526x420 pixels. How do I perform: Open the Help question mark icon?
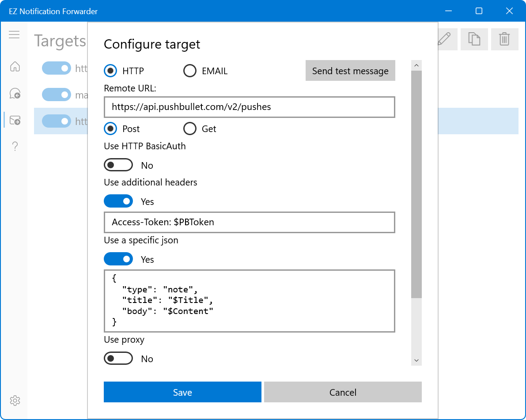pos(15,146)
